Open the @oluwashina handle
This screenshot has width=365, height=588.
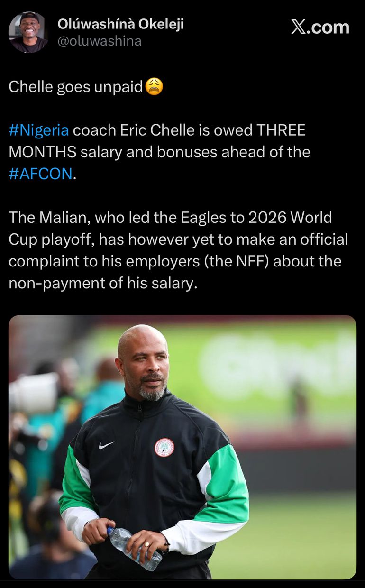click(x=100, y=41)
